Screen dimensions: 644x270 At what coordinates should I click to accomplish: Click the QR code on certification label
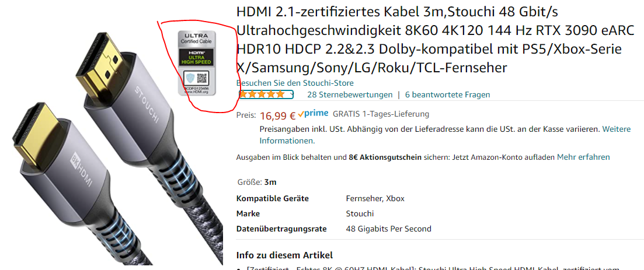point(203,78)
